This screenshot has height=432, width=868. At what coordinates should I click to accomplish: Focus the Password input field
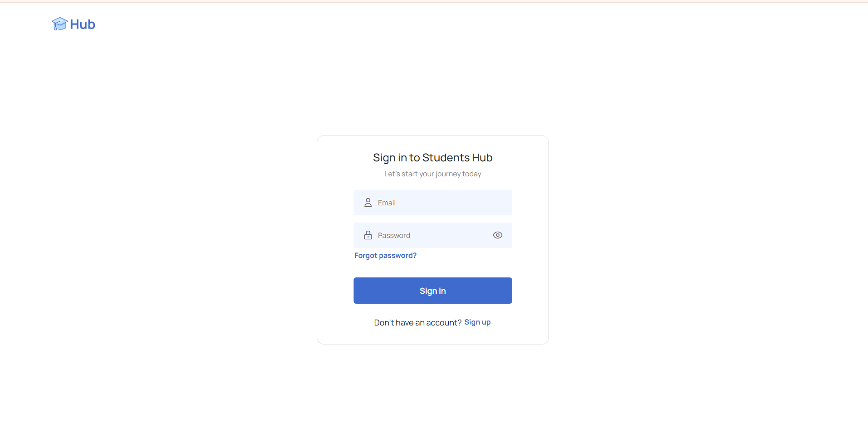(433, 235)
